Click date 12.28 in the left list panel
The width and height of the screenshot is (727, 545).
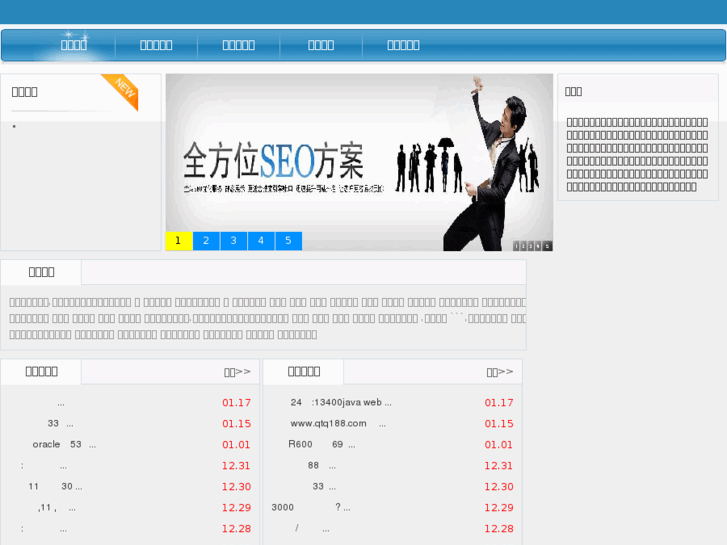236,528
